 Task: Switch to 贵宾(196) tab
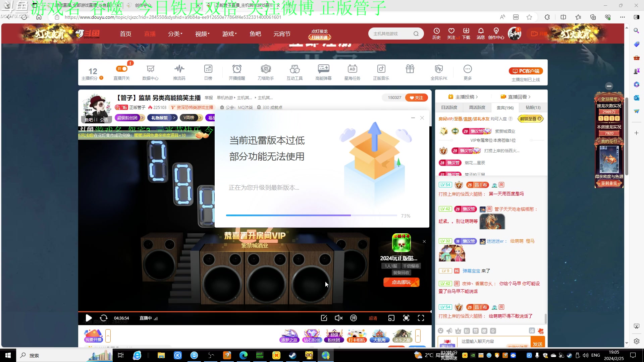click(x=505, y=108)
